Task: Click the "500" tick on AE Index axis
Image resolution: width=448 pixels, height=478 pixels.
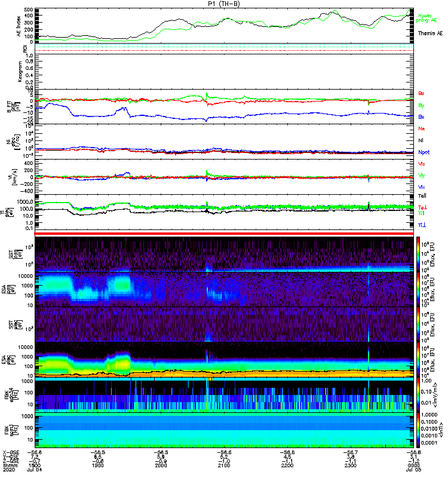Action: tap(29, 10)
